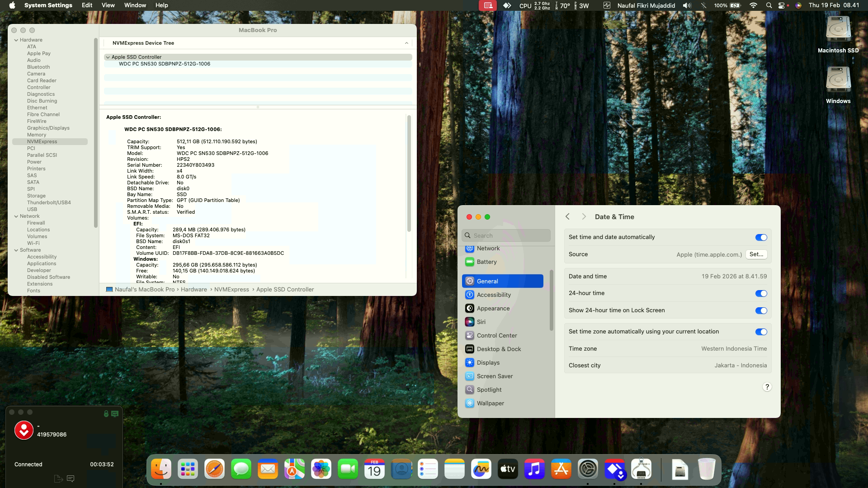Click the green lock icon in AnyDesk panel

click(106, 413)
